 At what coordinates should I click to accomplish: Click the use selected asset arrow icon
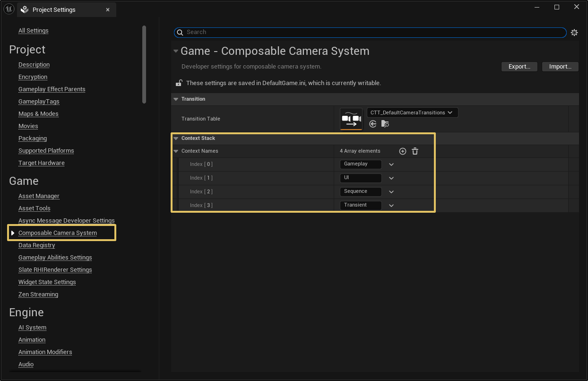point(373,124)
